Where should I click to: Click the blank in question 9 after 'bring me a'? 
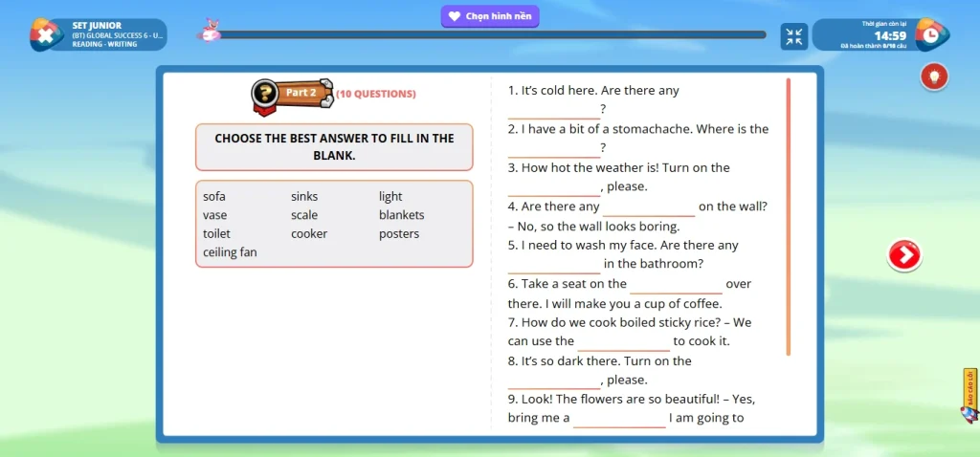[620, 419]
